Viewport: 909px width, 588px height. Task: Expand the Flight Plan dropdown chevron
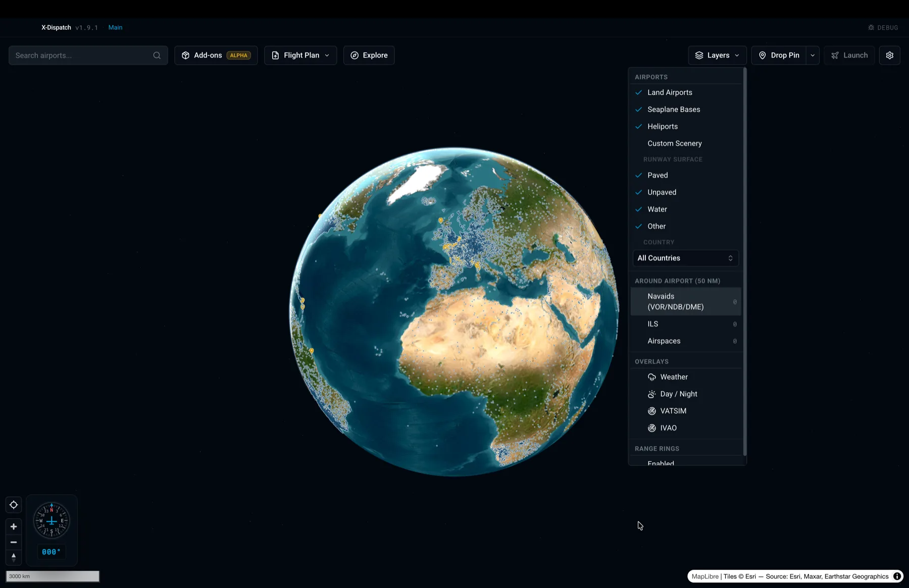pyautogui.click(x=327, y=56)
